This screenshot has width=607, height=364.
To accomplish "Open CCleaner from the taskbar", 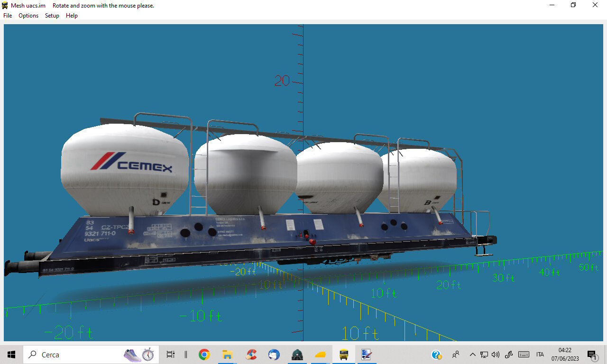I will (x=251, y=355).
